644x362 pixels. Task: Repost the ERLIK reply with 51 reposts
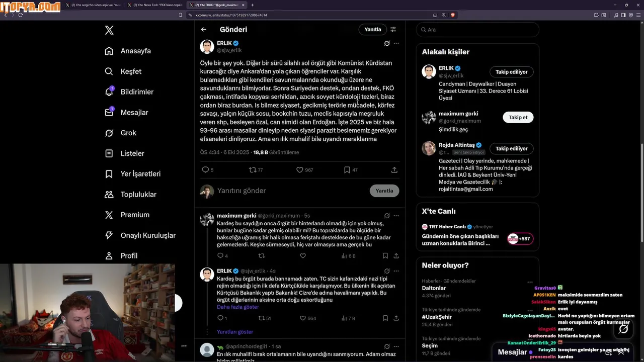click(265, 318)
